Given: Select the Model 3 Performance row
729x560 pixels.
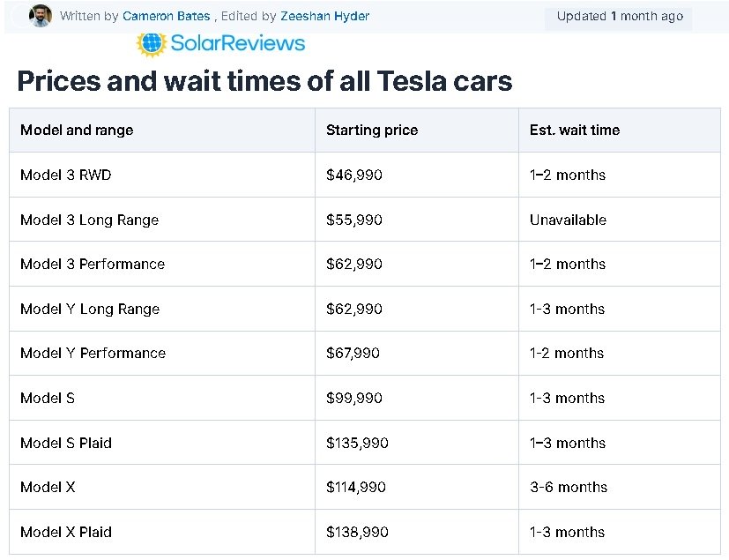Looking at the screenshot, I should coord(365,264).
